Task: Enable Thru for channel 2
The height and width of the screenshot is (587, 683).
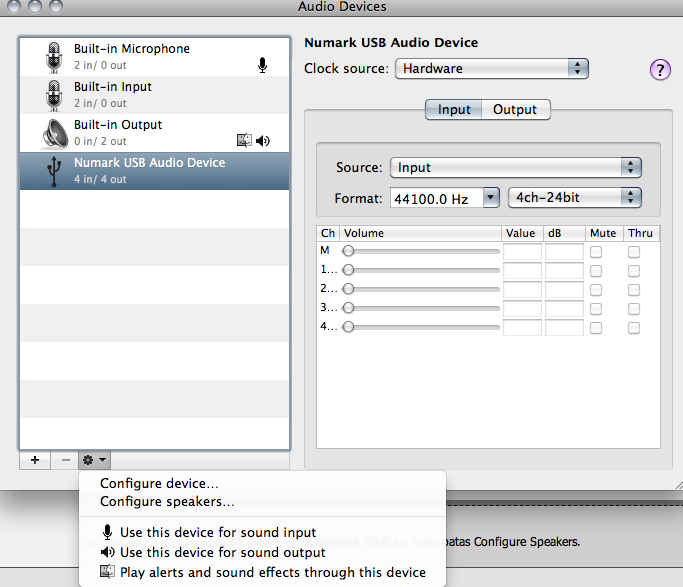Action: 634,290
